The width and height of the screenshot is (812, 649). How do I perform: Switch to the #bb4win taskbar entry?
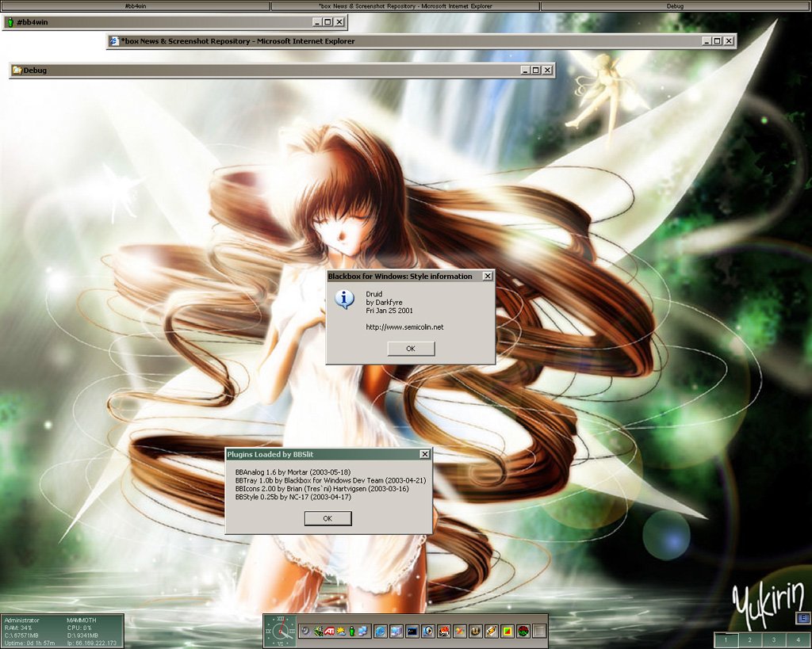coord(135,6)
